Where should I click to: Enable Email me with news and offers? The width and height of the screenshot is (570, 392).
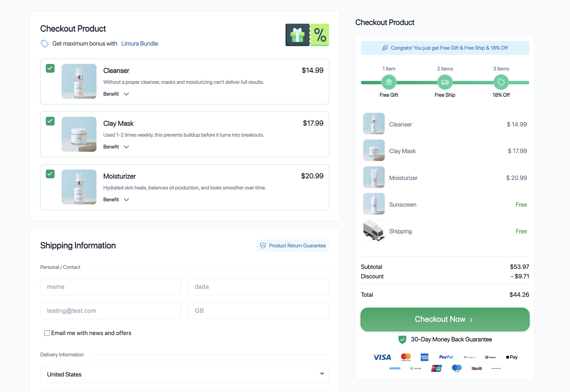[x=47, y=333]
